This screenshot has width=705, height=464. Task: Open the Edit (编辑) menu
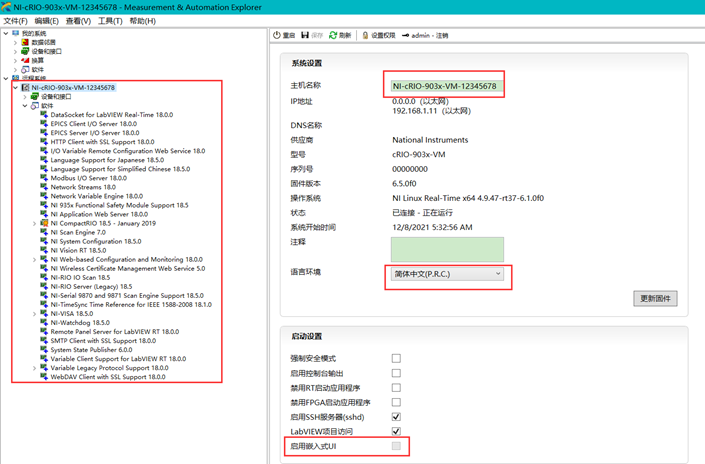click(47, 21)
